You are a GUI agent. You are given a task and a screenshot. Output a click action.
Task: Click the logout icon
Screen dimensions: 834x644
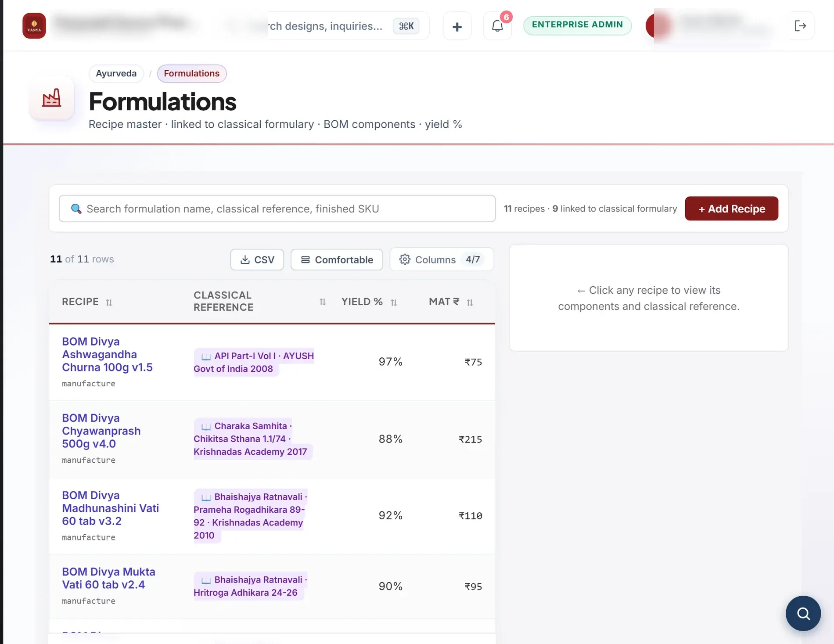[801, 26]
